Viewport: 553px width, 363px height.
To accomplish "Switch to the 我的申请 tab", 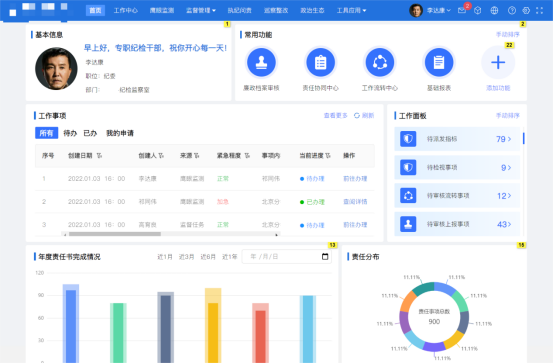I will (x=120, y=133).
